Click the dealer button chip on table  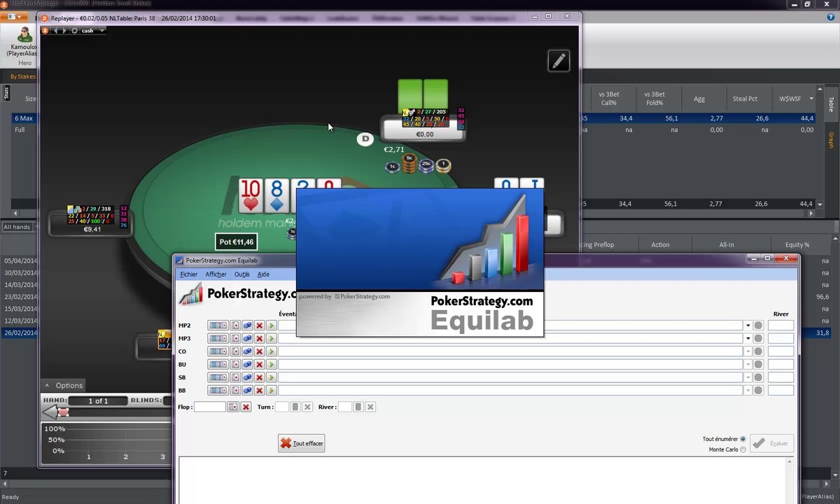pyautogui.click(x=365, y=139)
